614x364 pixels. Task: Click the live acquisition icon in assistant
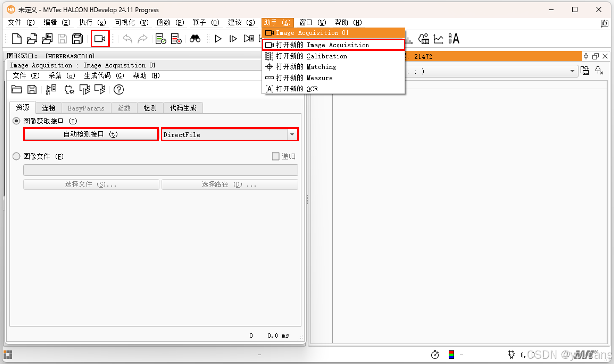(100, 90)
